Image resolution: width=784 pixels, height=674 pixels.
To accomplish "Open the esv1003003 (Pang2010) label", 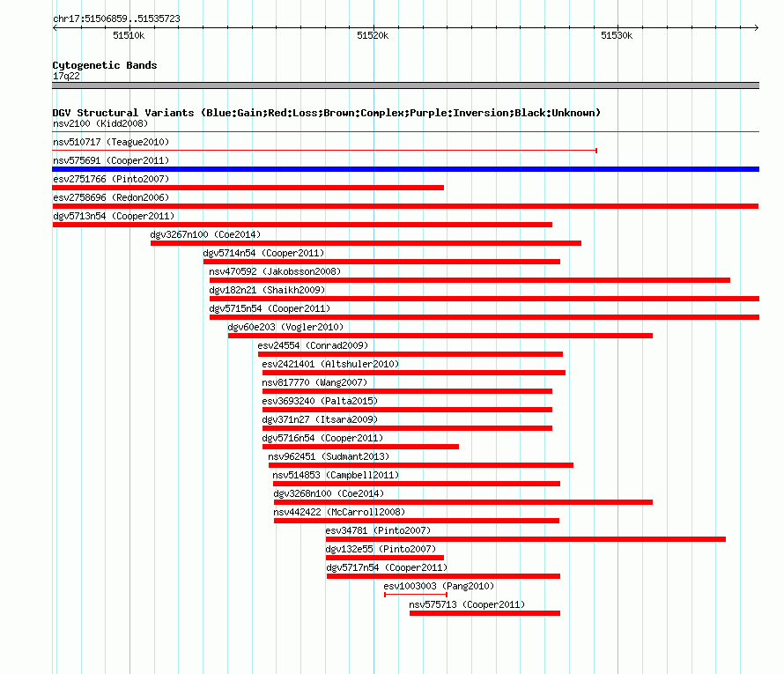I will point(439,586).
